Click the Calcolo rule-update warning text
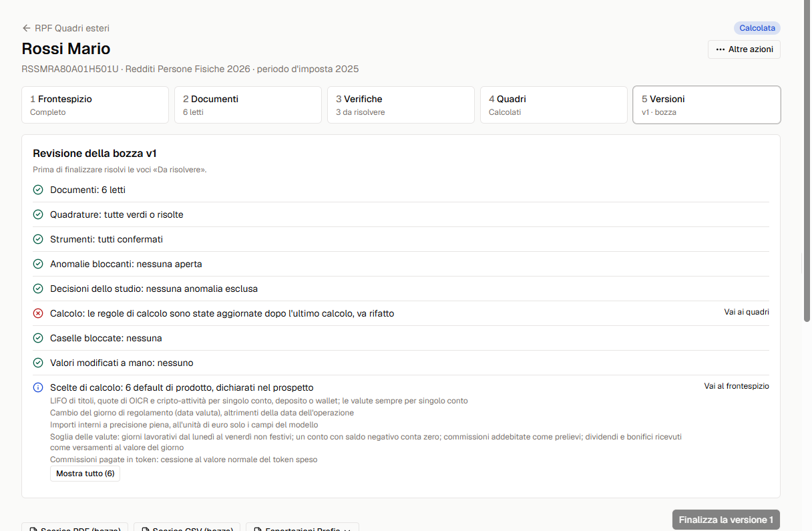The height and width of the screenshot is (531, 812). 222,313
